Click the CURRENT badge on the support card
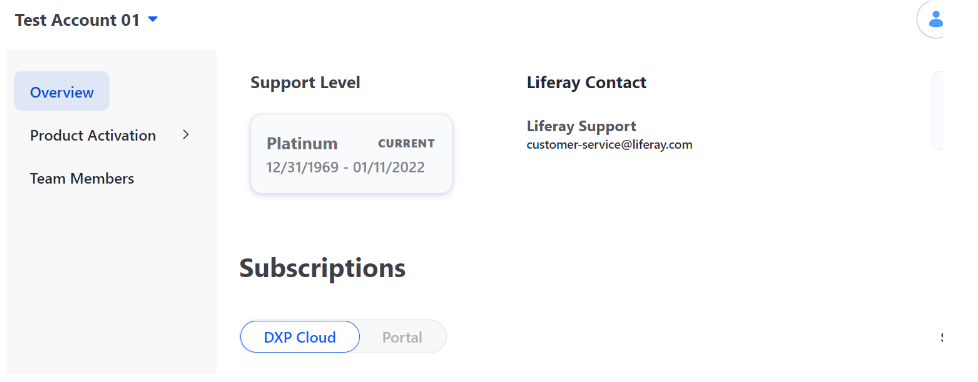 (x=407, y=144)
